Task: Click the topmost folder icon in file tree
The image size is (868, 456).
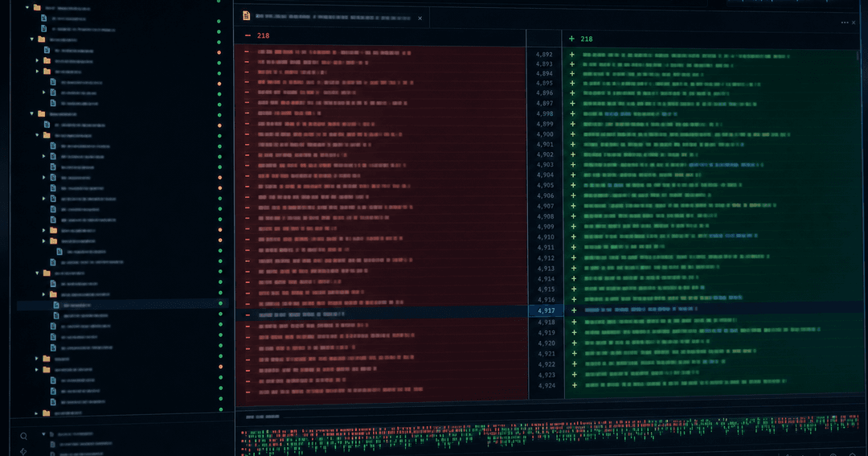Action: pyautogui.click(x=37, y=8)
